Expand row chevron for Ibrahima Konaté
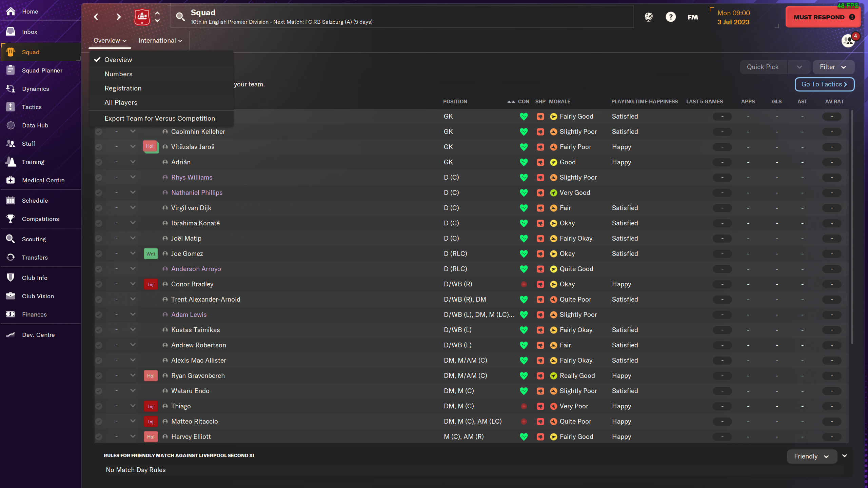Viewport: 868px width, 488px height. tap(133, 223)
